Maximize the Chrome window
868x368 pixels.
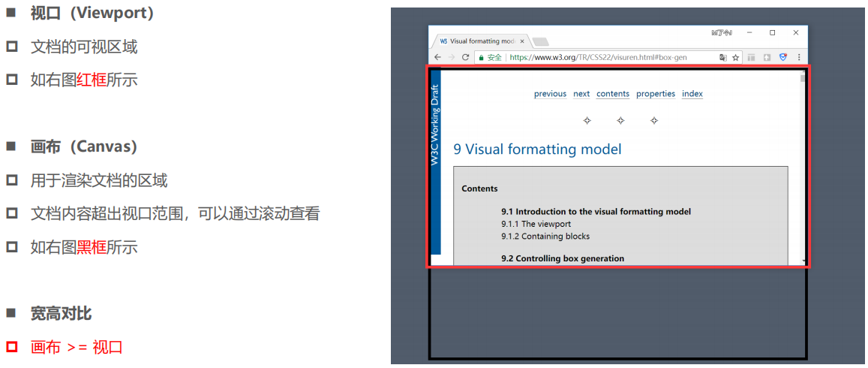(772, 33)
